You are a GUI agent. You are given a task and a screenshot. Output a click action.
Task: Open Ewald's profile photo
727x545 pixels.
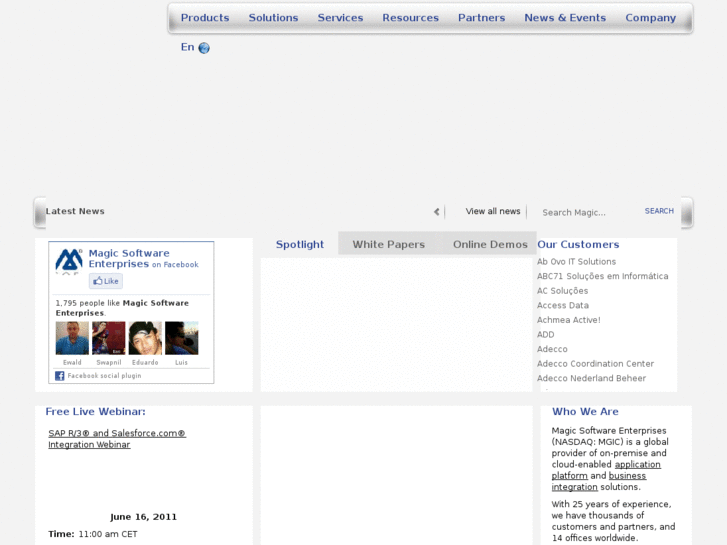coord(72,338)
